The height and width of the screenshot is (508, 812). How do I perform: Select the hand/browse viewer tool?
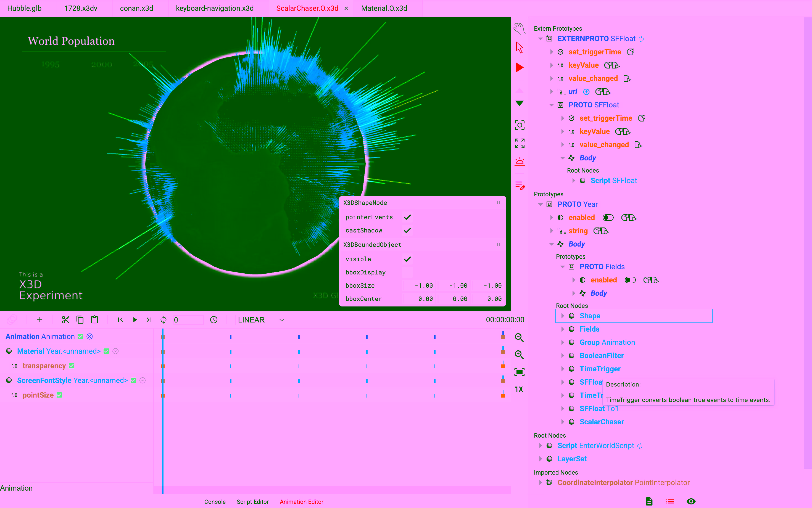(519, 28)
